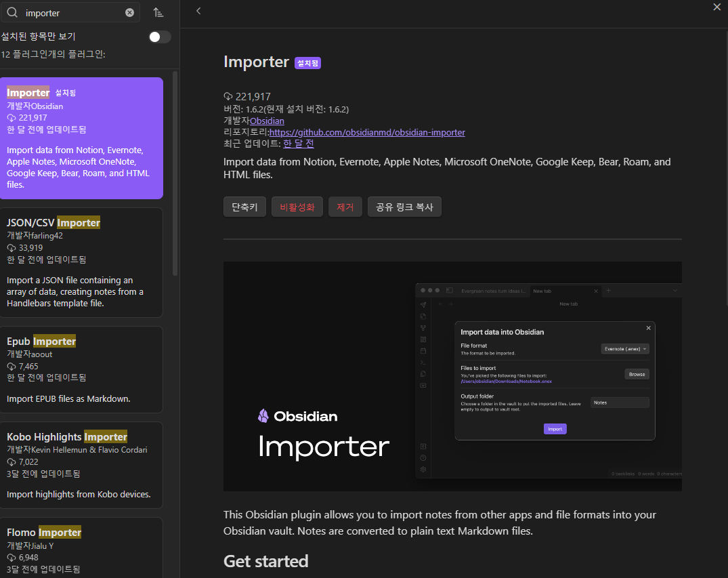Click 'Import EPUB files as Markdown.' description
The image size is (728, 578).
68,398
